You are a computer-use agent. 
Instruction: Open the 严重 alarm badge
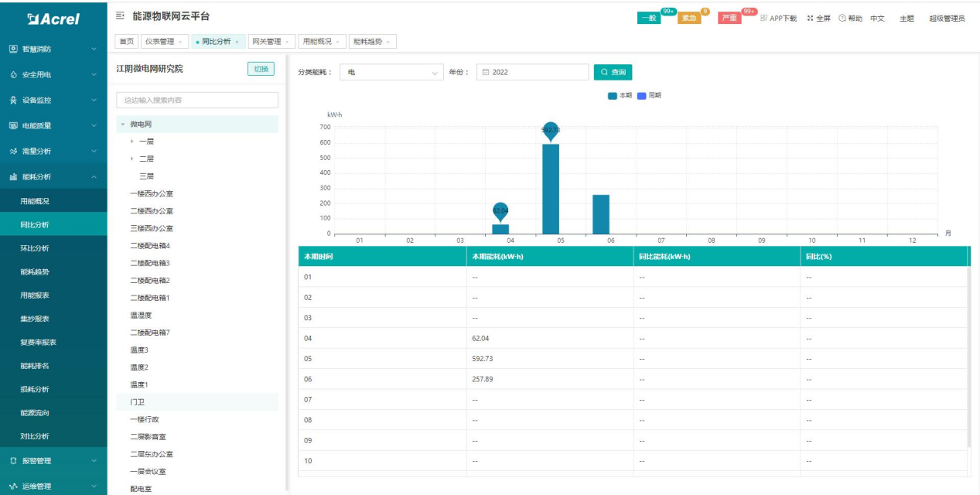[729, 19]
